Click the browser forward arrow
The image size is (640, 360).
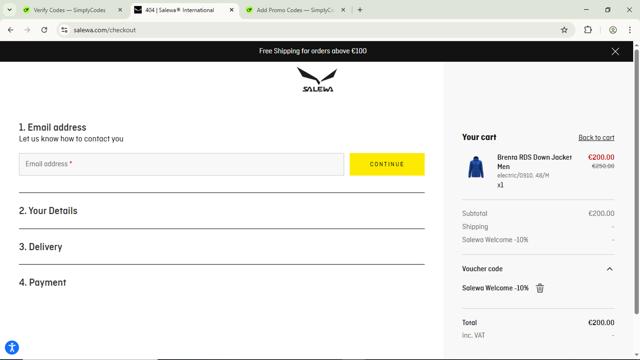click(27, 30)
